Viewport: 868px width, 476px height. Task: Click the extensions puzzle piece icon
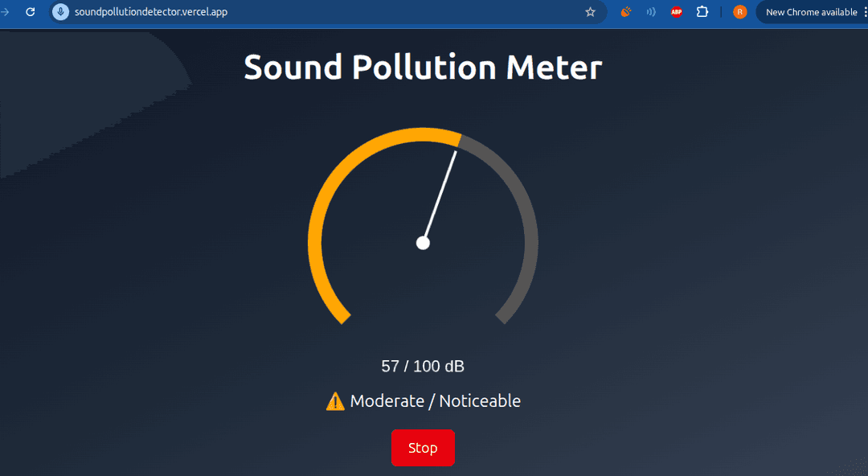(702, 12)
